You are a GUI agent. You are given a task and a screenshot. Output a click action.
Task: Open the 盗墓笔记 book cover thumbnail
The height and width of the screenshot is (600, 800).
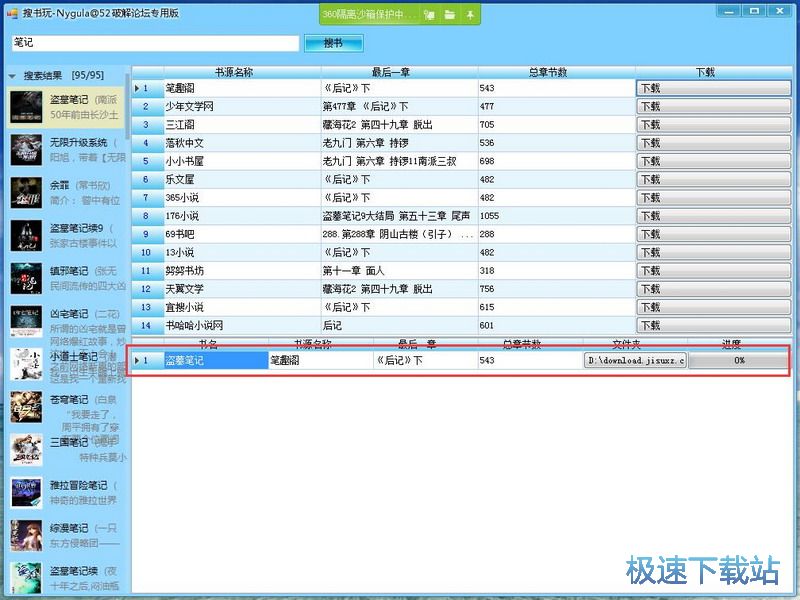tap(26, 107)
